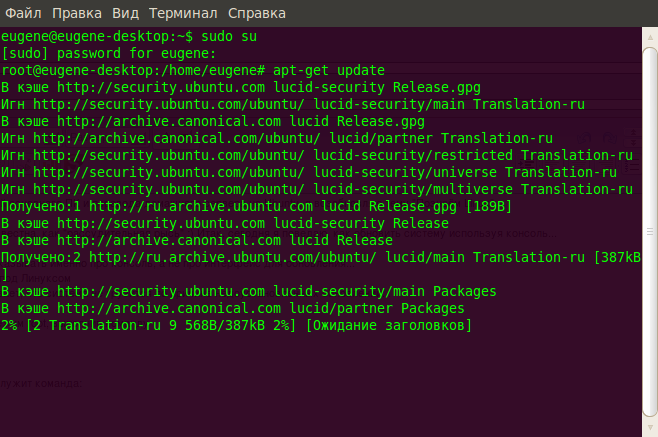Image resolution: width=658 pixels, height=437 pixels.
Task: Open the Правка menu
Action: click(x=76, y=15)
